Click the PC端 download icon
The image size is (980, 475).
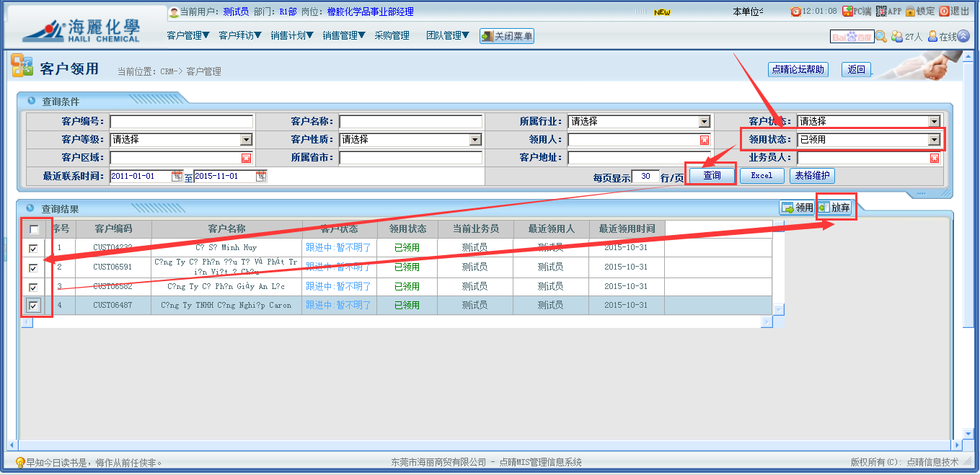849,12
